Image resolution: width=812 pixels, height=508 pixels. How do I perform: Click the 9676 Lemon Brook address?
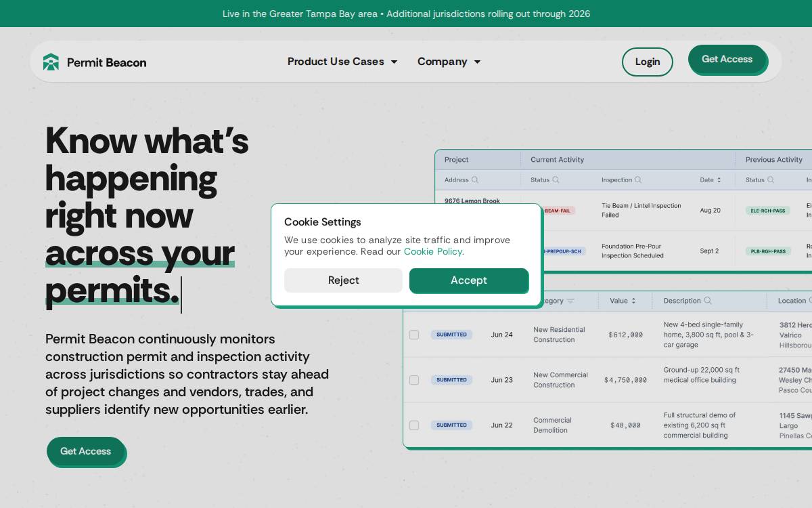point(472,201)
